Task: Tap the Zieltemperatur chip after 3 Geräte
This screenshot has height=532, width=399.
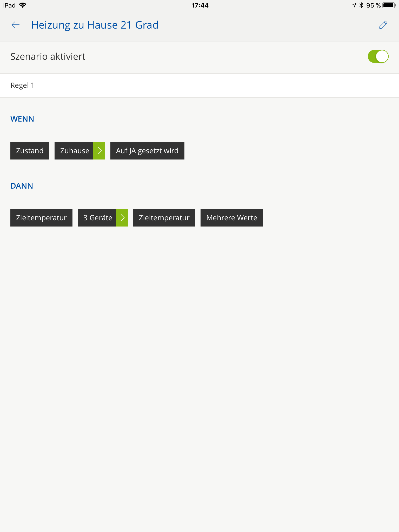Action: coord(164,218)
